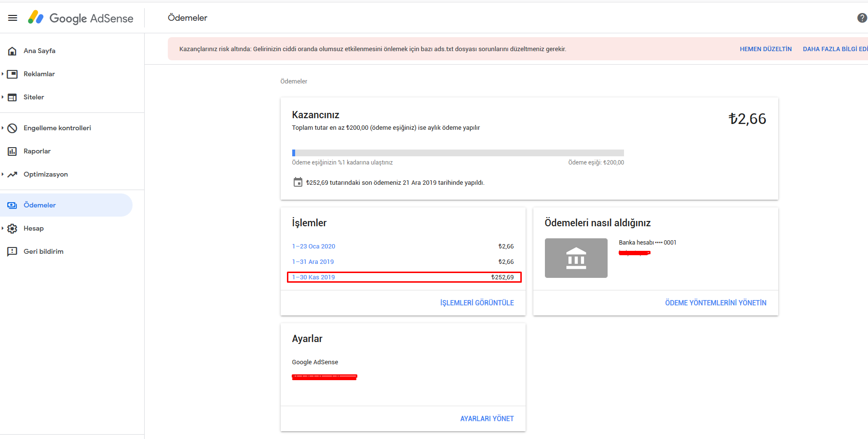The width and height of the screenshot is (868, 439).
Task: Click the Siteler sites icon
Action: click(13, 97)
